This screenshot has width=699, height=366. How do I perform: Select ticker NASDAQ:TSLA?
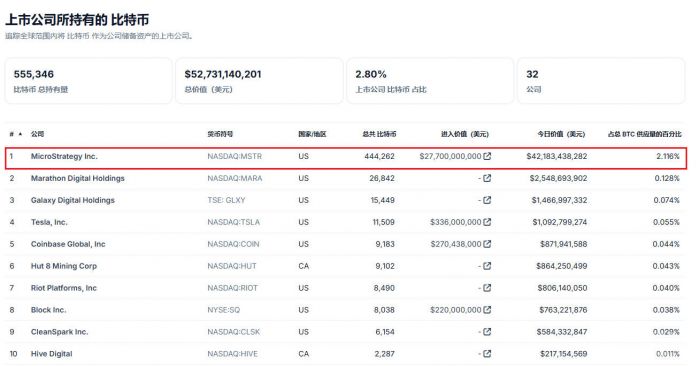click(x=233, y=222)
